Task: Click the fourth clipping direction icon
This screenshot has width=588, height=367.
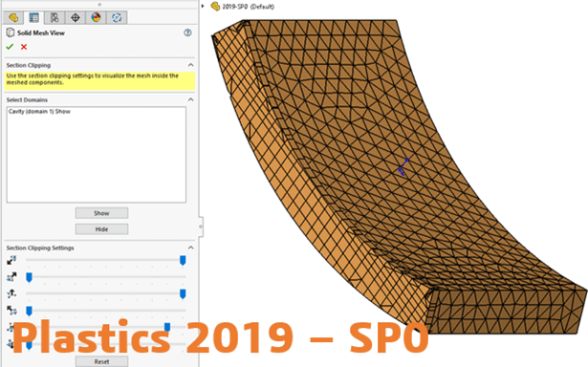Action: coord(11,311)
